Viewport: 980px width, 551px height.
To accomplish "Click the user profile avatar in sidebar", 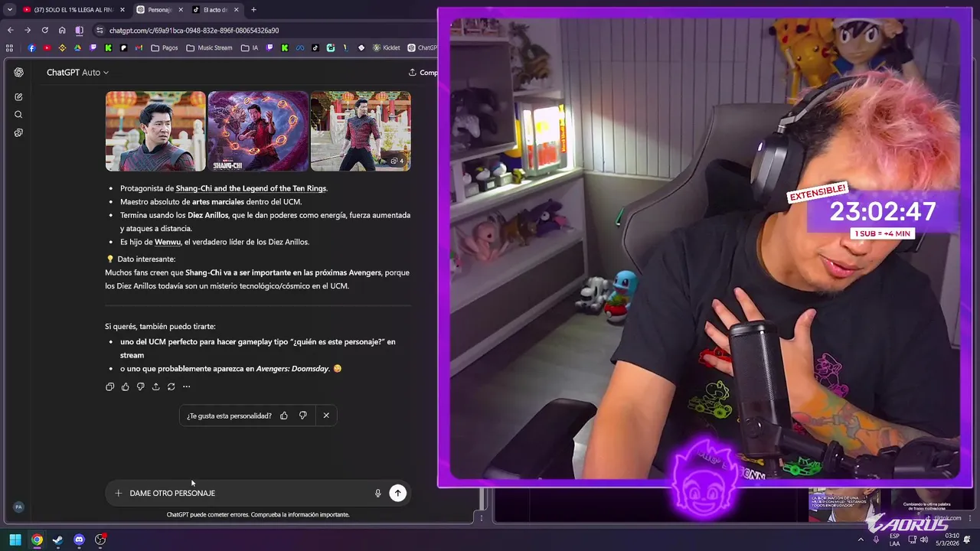I will [18, 507].
